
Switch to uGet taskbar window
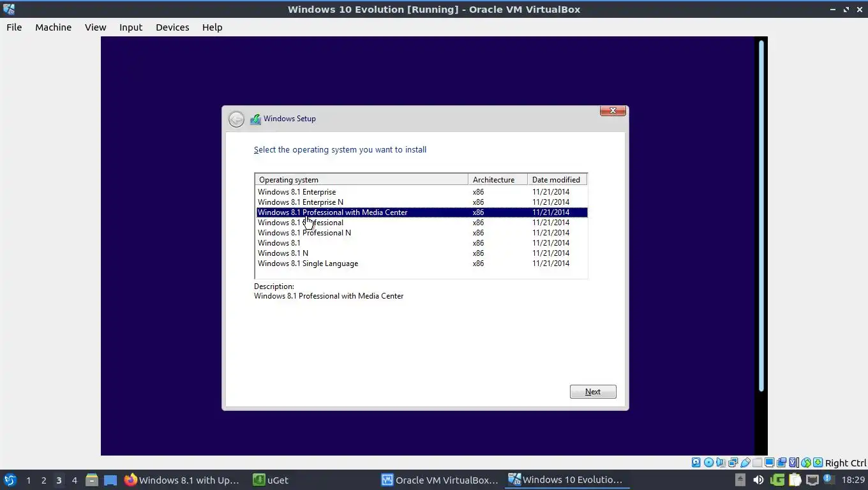271,480
